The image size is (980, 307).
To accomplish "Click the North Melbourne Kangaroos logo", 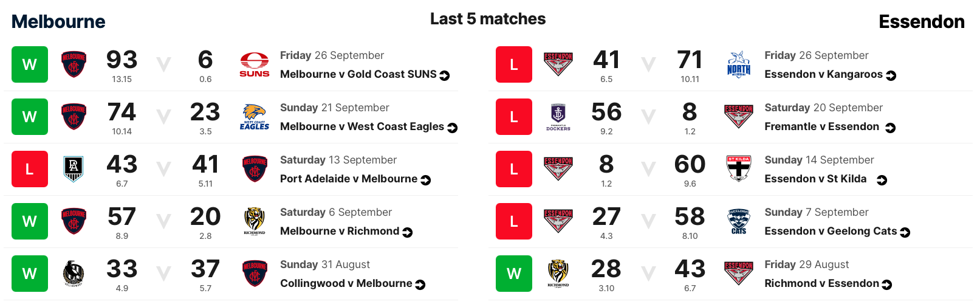I will click(738, 64).
